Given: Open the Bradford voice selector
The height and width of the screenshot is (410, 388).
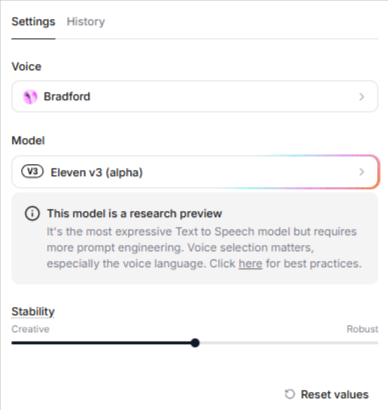Looking at the screenshot, I should [195, 96].
